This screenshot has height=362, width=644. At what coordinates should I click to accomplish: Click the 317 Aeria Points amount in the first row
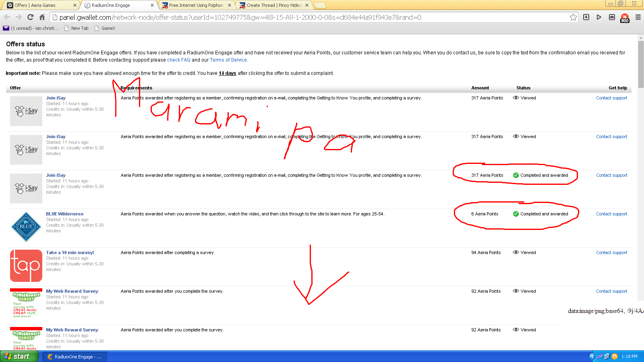click(487, 98)
